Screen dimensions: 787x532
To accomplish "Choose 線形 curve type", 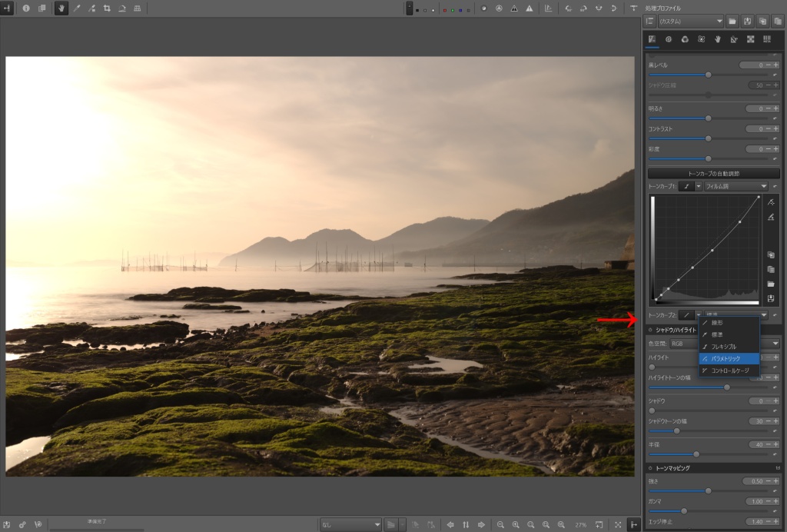I will [729, 323].
